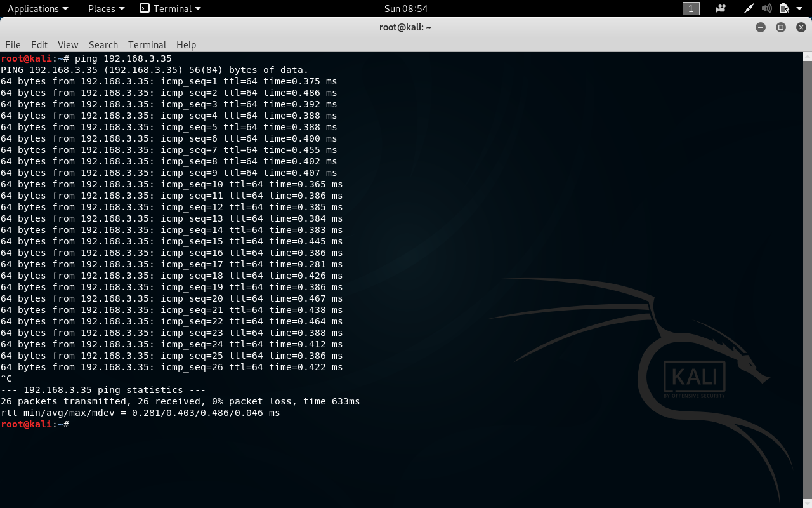Screen dimensions: 812x508
Task: Click the icmp_seq=10 time=0.365 ms line
Action: [172, 184]
